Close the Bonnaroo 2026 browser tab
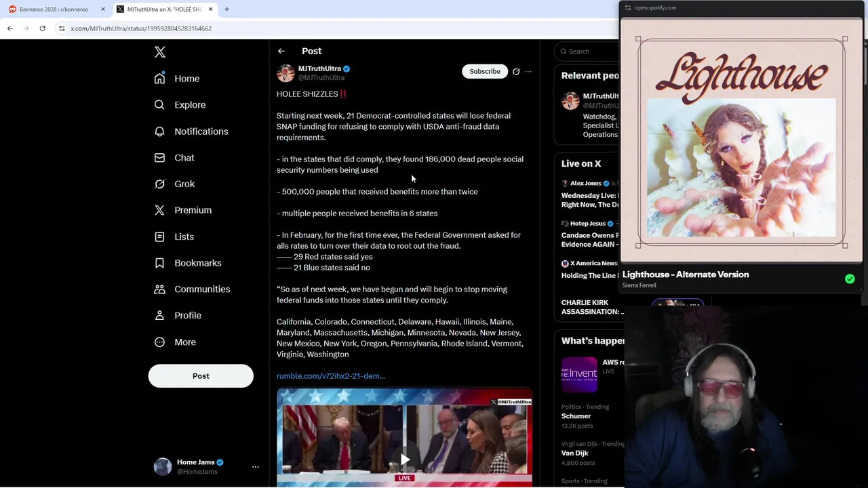Viewport: 868px width, 488px height. click(103, 9)
